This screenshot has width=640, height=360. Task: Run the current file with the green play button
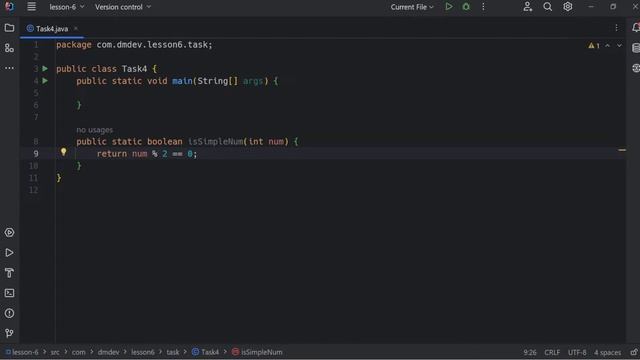[449, 7]
